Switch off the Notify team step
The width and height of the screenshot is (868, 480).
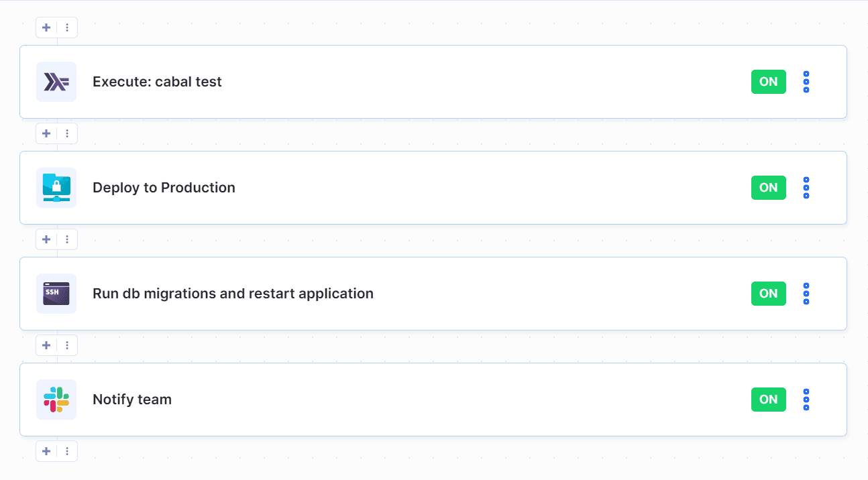pos(768,400)
